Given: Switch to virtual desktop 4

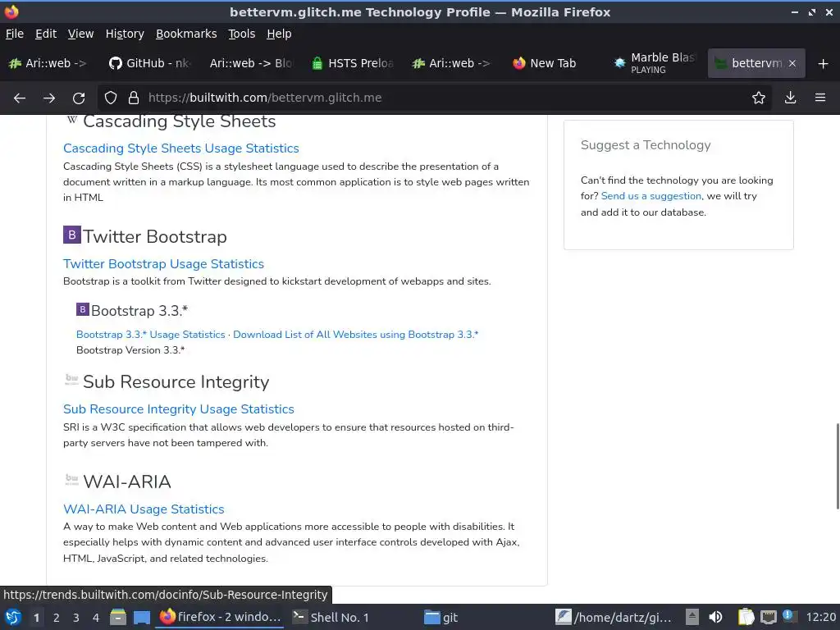Looking at the screenshot, I should pyautogui.click(x=96, y=618).
